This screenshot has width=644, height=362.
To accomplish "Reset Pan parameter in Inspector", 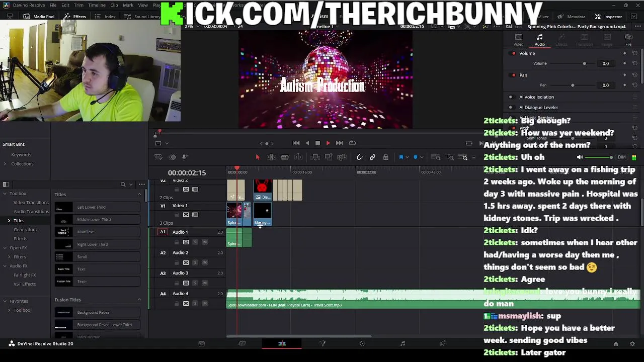I will pos(635,85).
